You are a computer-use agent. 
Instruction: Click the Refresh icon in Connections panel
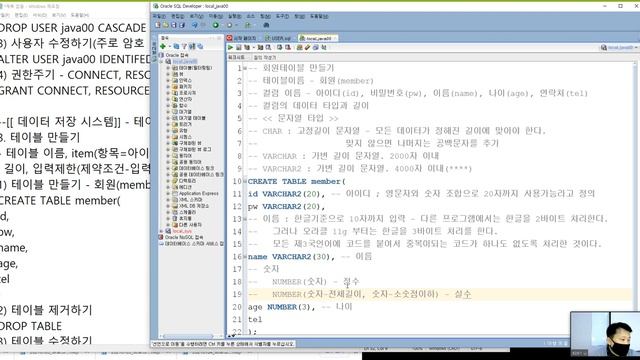pos(176,47)
